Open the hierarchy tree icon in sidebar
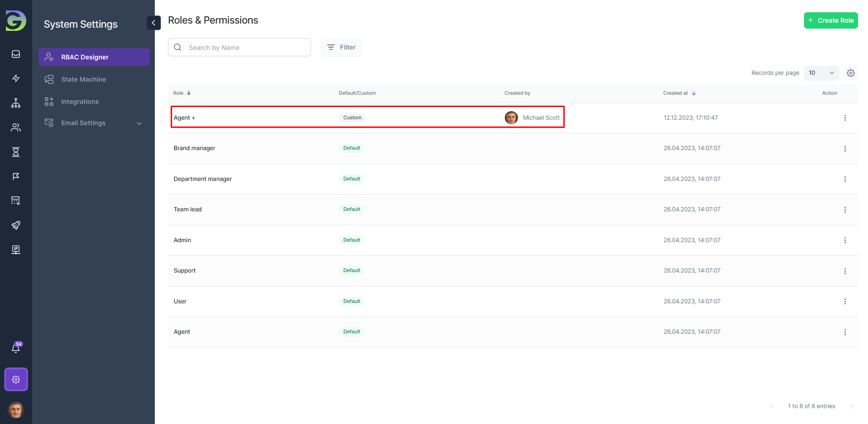The height and width of the screenshot is (424, 868). [16, 103]
